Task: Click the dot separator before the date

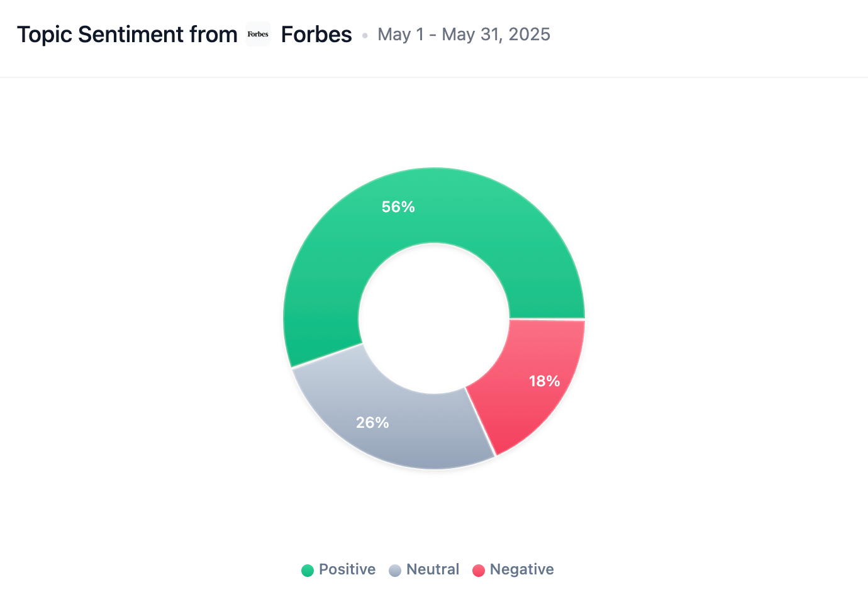Action: [x=365, y=36]
